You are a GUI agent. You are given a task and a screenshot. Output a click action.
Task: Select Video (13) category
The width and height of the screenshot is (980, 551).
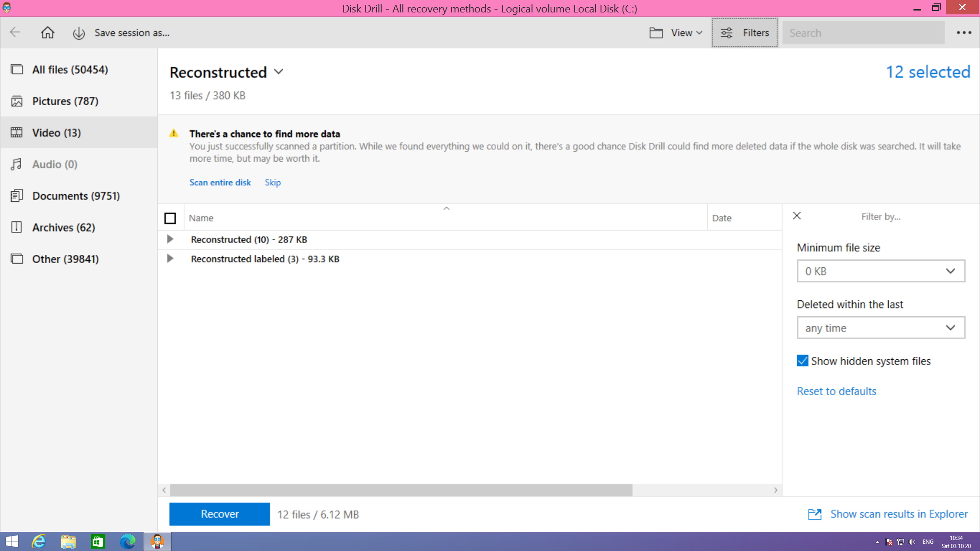coord(79,132)
